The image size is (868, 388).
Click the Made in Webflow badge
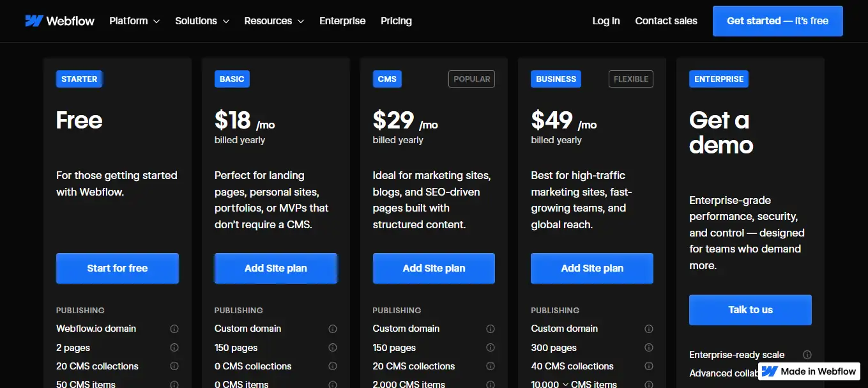click(809, 371)
